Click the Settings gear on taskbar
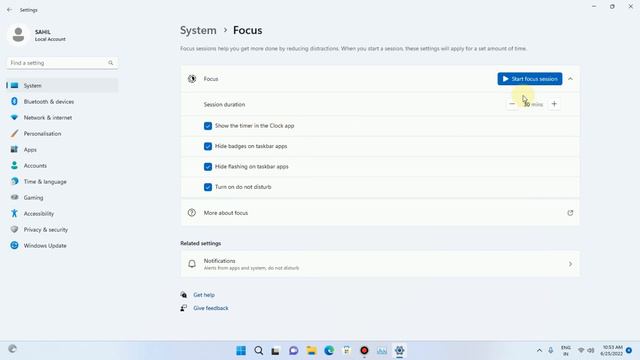The height and width of the screenshot is (360, 640). tap(400, 351)
